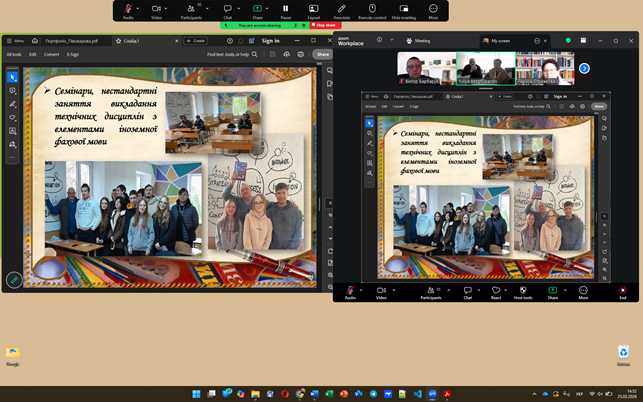Switch to Meeting tab in Zoom Workplace

(418, 41)
